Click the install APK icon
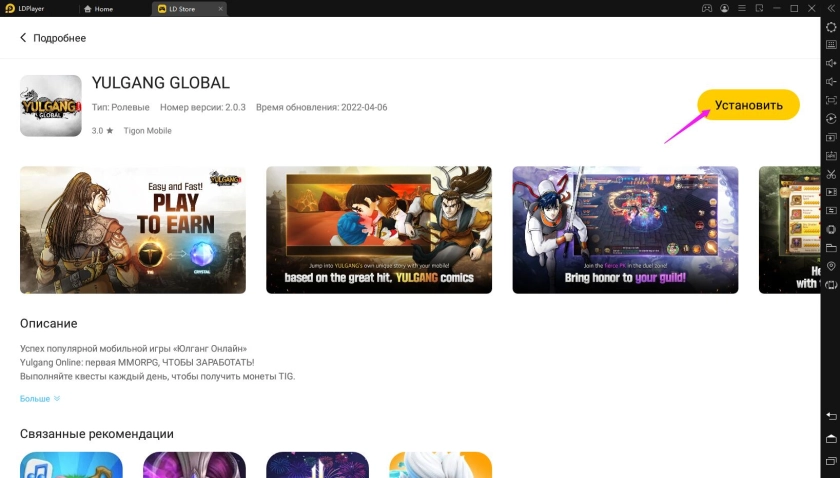The width and height of the screenshot is (840, 478). tap(831, 155)
